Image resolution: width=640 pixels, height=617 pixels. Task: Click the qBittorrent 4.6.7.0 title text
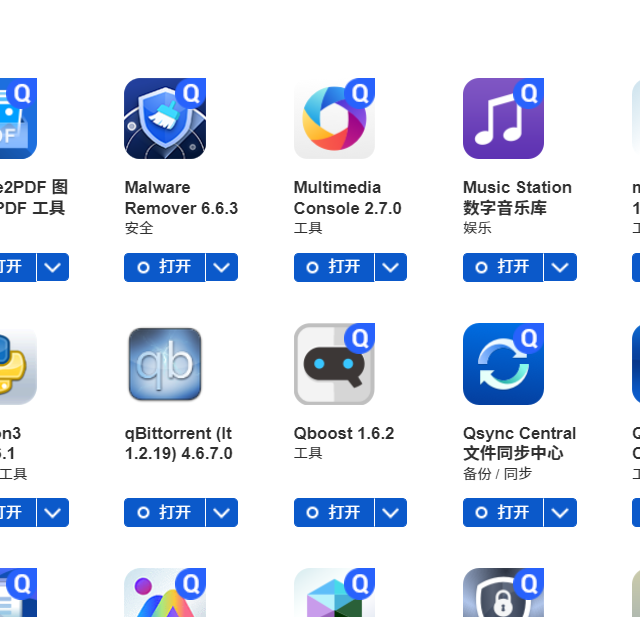pos(179,443)
